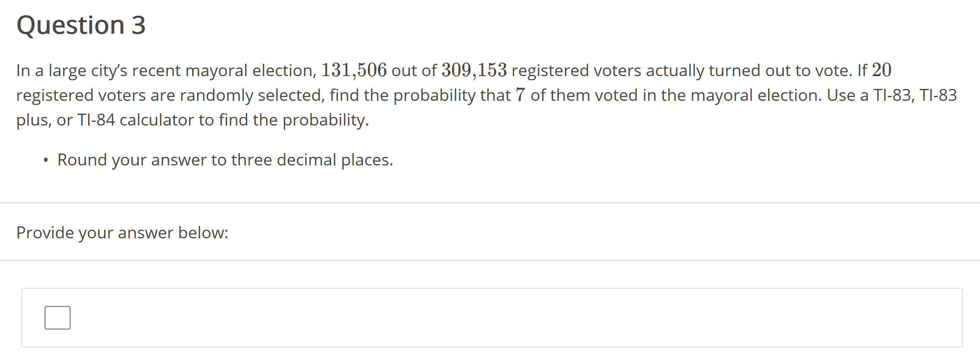Click the small empty answer box
Viewport: 980px width, 361px height.
[58, 317]
